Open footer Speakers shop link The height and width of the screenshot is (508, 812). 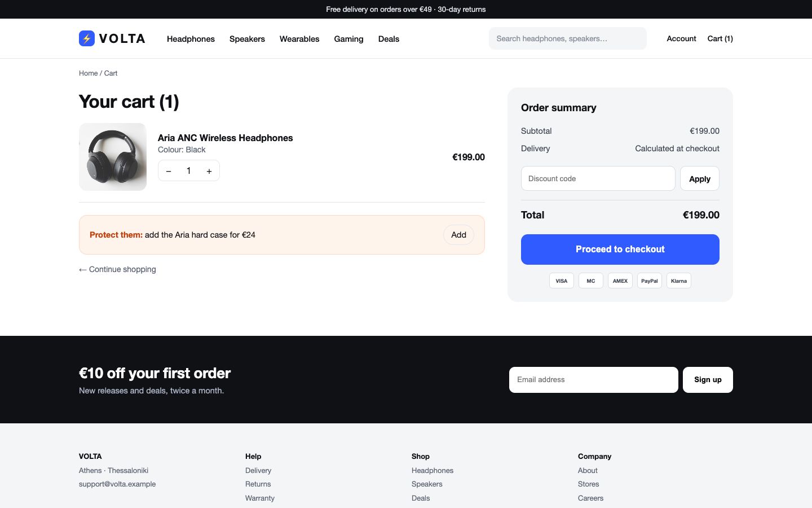pos(427,484)
